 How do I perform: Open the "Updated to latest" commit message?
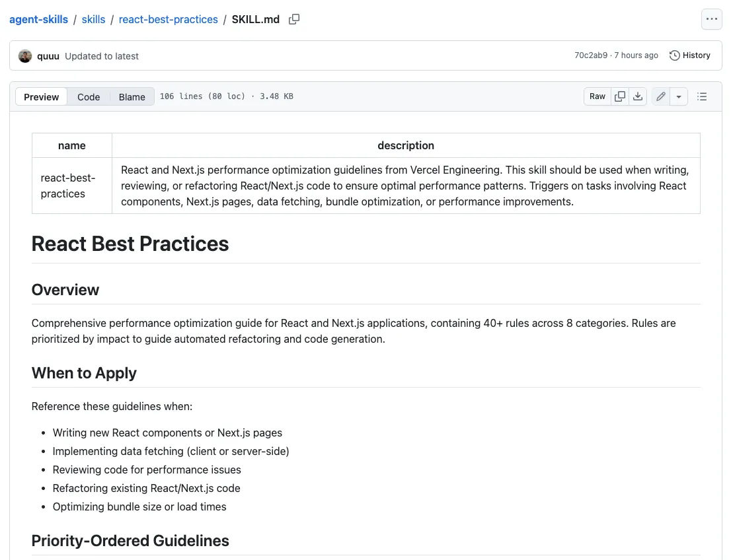102,56
